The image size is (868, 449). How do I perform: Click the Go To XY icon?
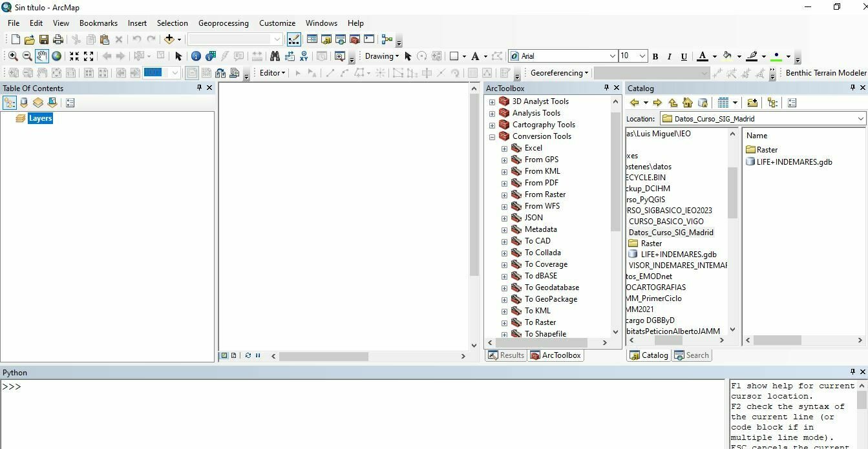[x=304, y=56]
